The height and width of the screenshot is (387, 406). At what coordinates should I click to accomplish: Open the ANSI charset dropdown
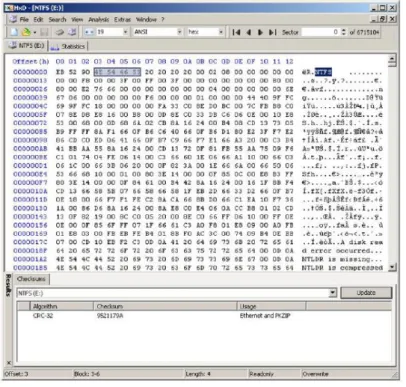point(180,32)
